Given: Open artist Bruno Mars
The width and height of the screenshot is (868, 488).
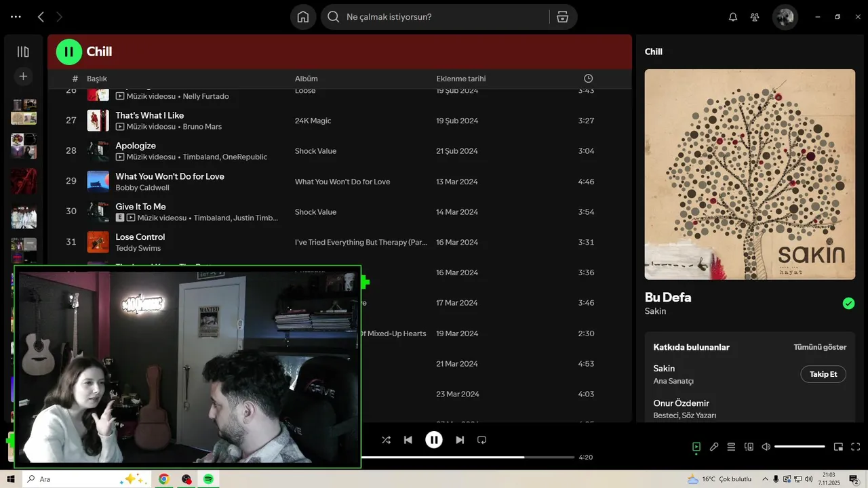Looking at the screenshot, I should point(202,127).
